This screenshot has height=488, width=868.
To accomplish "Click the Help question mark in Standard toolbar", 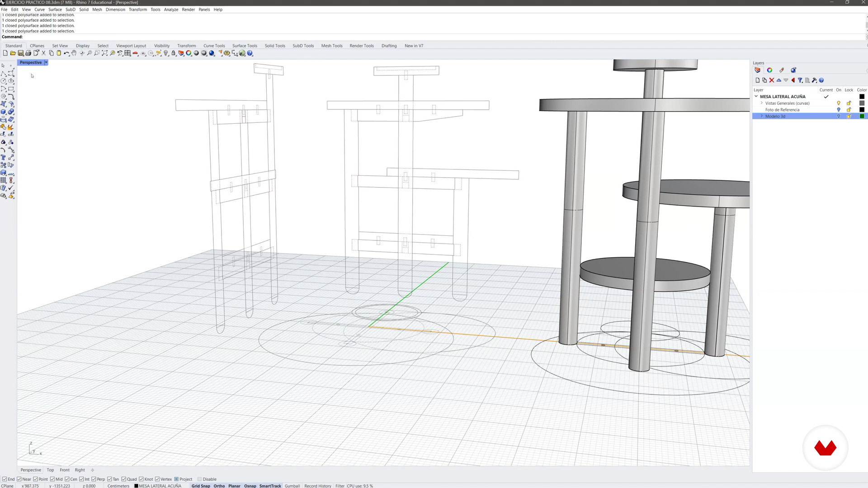I will [250, 53].
